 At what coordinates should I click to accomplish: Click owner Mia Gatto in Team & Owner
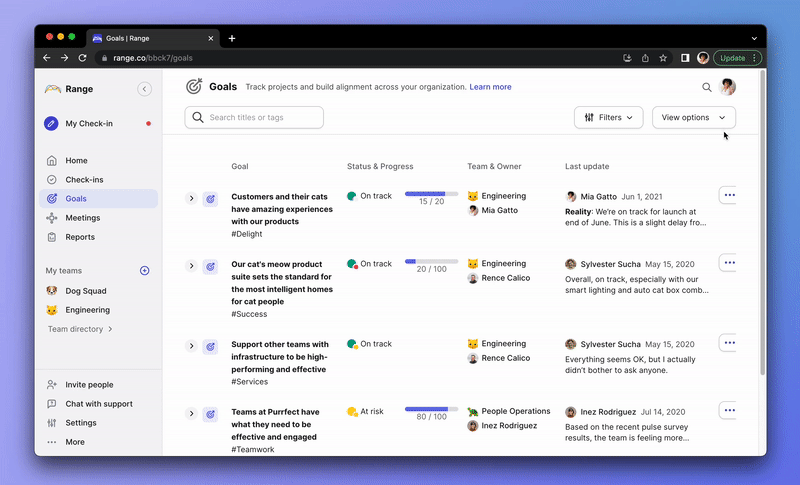(499, 210)
